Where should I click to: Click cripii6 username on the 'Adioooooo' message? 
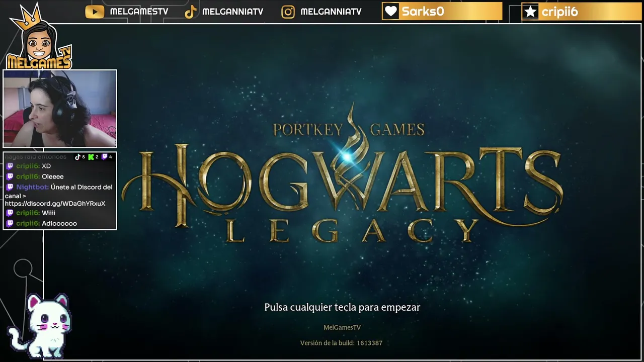(28, 223)
